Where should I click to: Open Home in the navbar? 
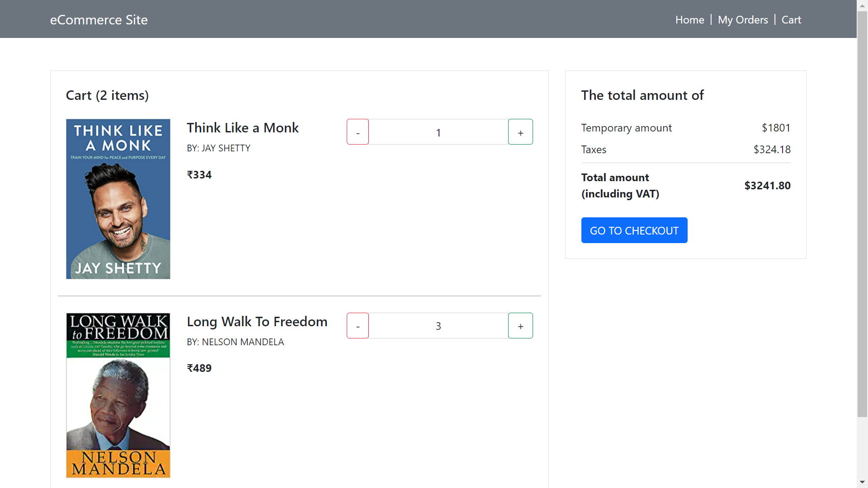point(689,20)
